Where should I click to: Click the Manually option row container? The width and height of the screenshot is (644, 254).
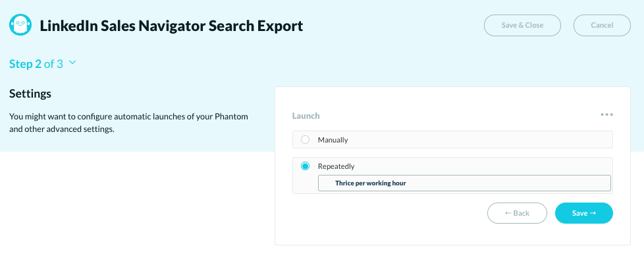click(452, 140)
